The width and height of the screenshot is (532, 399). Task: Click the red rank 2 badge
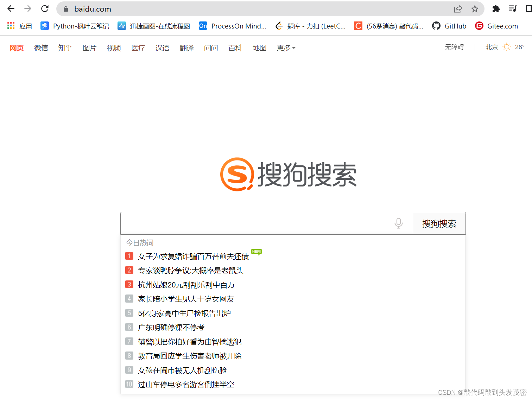(x=129, y=270)
